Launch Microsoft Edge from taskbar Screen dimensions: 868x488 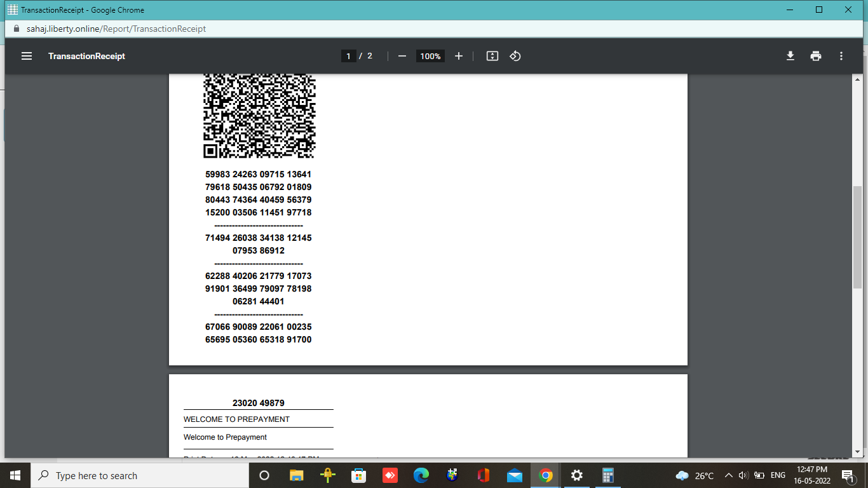click(421, 475)
